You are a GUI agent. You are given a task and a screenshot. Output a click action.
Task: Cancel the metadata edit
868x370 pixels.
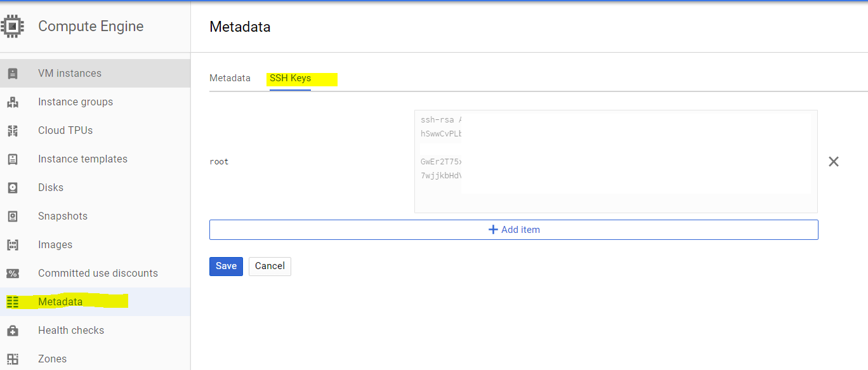coord(270,266)
